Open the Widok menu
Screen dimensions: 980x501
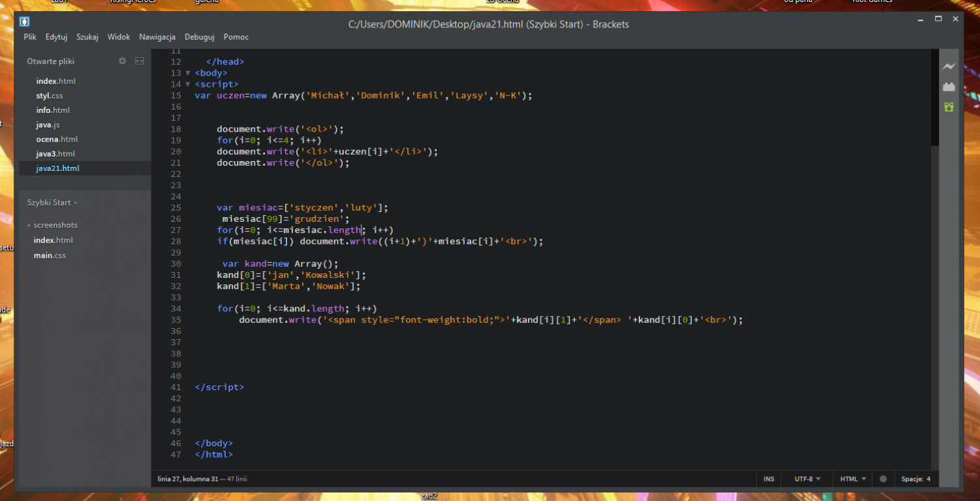click(x=119, y=37)
